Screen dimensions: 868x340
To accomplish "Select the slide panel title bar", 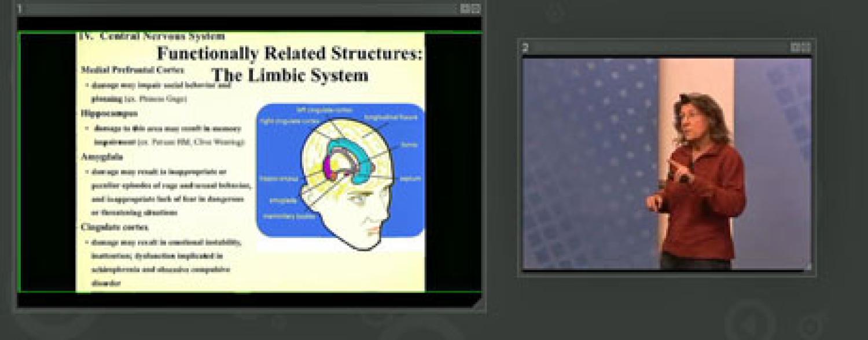I will [231, 9].
